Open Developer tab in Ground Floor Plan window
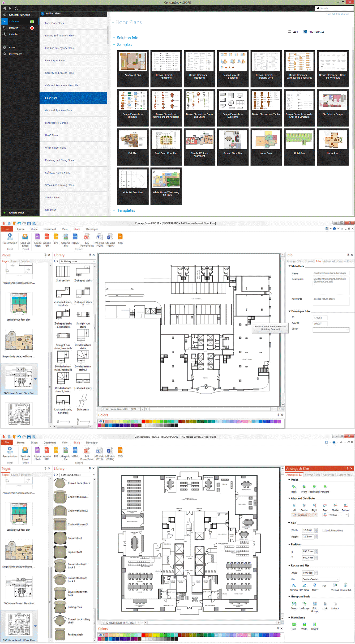355x644 pixels. tap(92, 229)
